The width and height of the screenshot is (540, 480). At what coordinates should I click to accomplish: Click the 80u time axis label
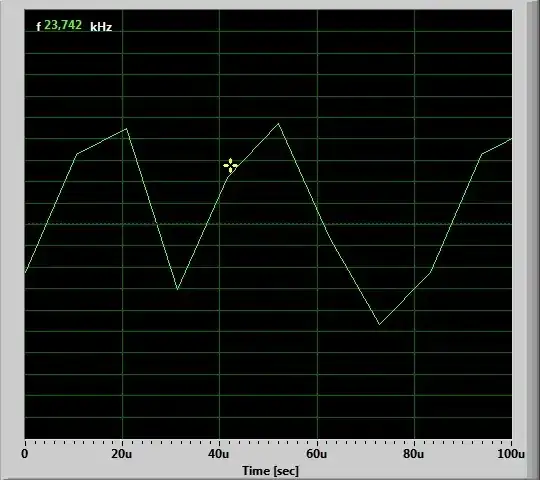click(x=414, y=454)
